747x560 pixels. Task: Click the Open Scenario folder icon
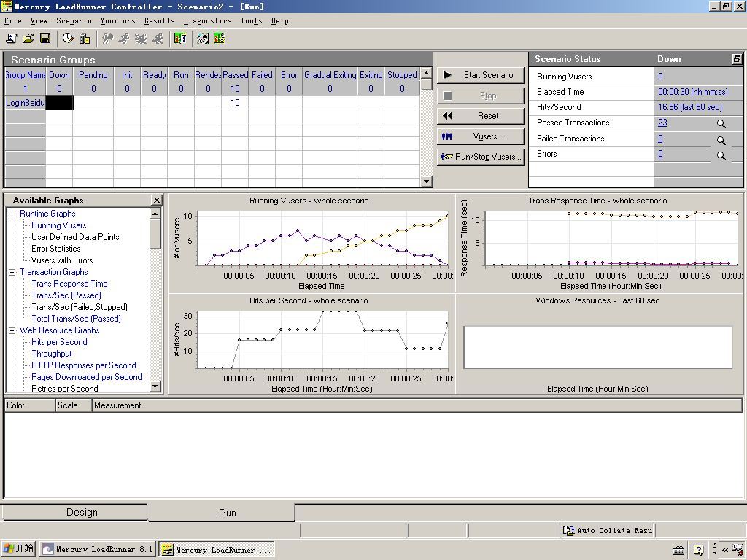(x=28, y=39)
